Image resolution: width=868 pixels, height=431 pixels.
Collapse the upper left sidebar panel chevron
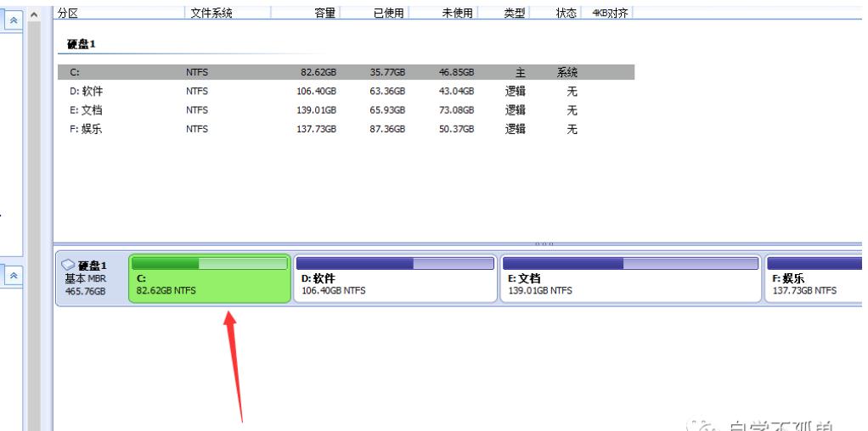click(14, 20)
